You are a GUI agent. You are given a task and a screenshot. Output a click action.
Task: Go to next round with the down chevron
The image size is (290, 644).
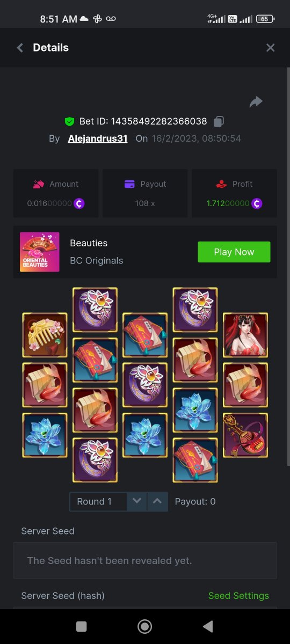pos(137,502)
